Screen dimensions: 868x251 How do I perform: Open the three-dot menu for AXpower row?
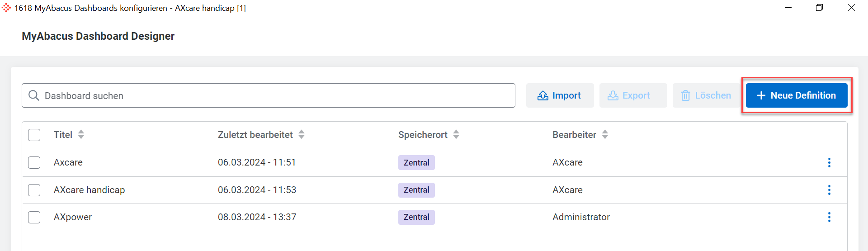click(829, 217)
